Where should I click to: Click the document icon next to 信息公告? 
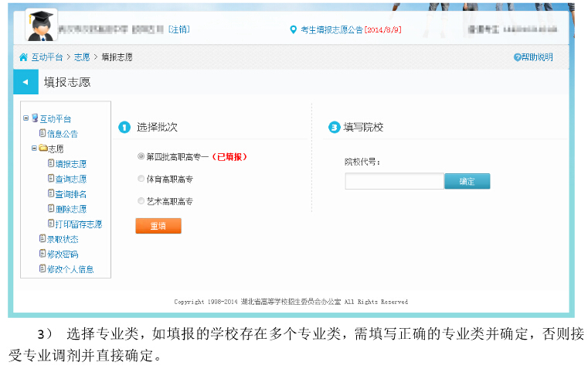[42, 133]
